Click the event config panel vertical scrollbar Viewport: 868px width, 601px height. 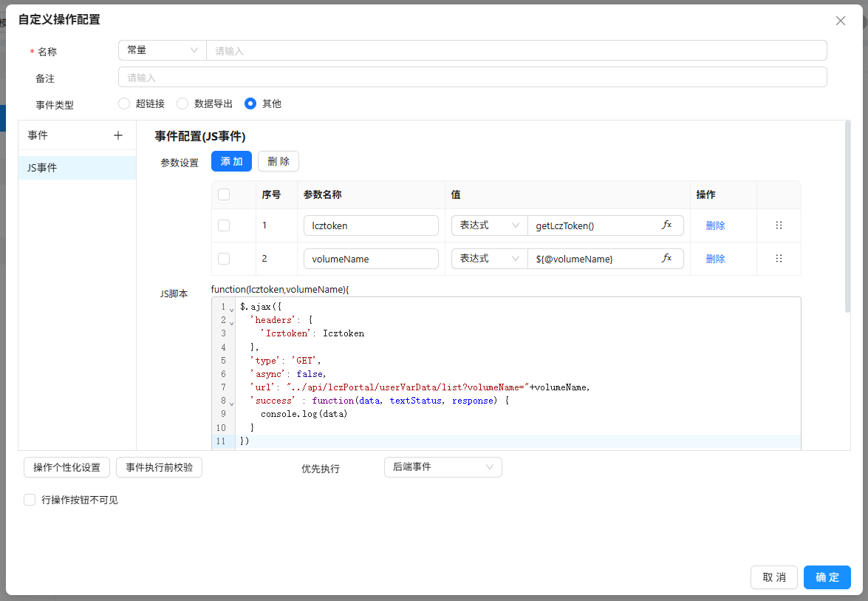847,217
